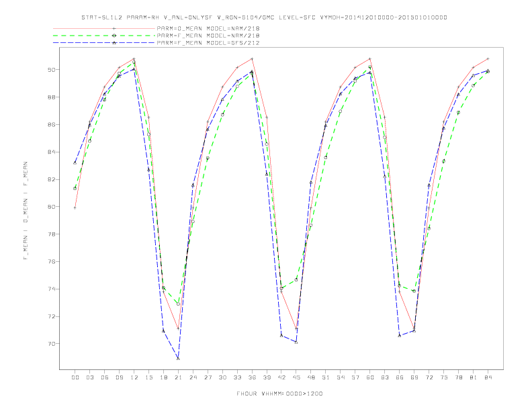Image resolution: width=532 pixels, height=411 pixels.
Task: Select legend entry PARM=F_MEAN MODEL=NAM/218
Action: (208, 36)
